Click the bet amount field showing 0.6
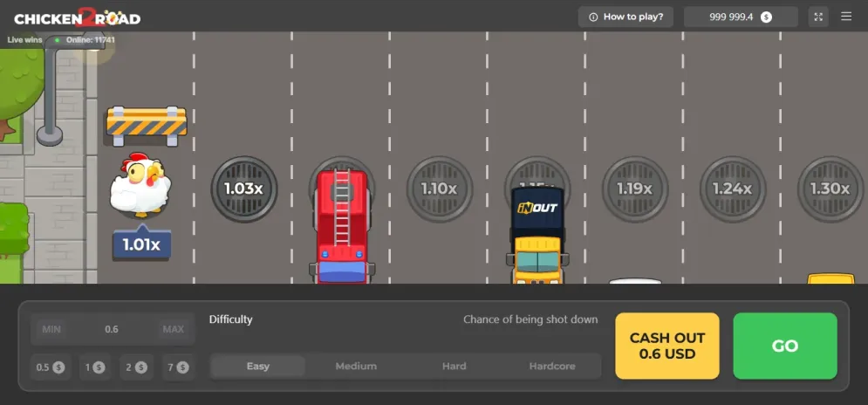The width and height of the screenshot is (868, 405). [x=112, y=329]
